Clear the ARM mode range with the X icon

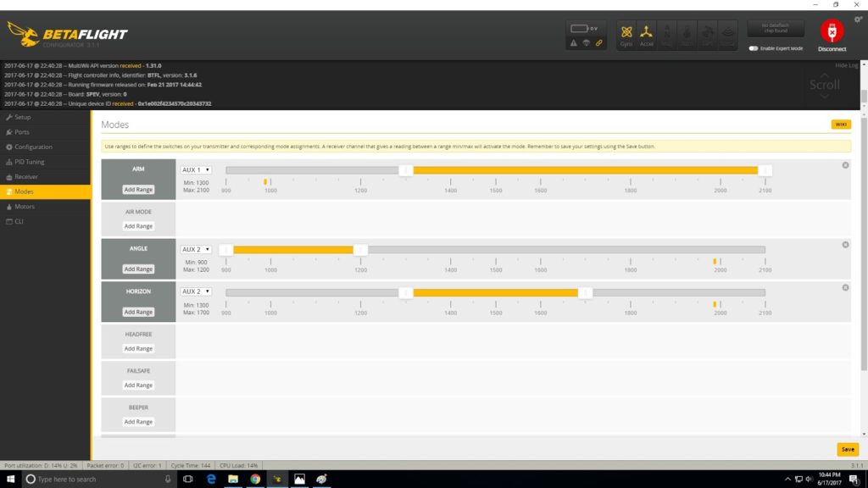pyautogui.click(x=844, y=165)
